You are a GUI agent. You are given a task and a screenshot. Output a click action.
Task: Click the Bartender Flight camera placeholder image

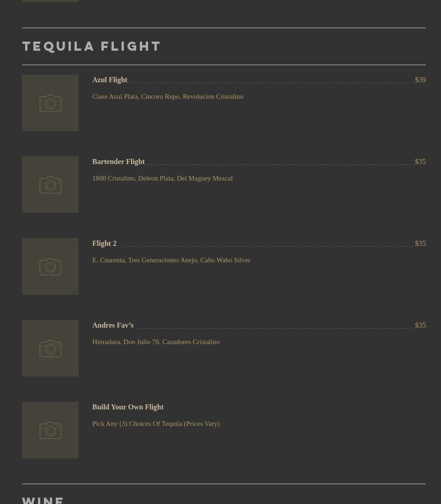50,185
